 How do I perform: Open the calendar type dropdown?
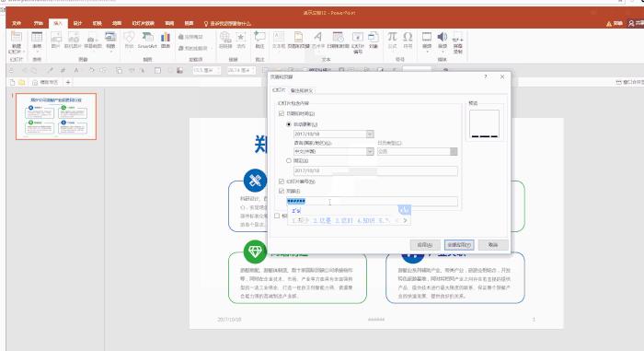point(454,151)
